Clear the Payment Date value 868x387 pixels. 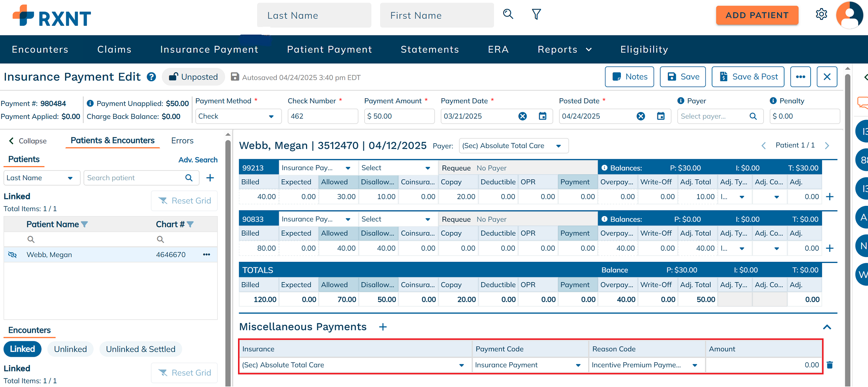[522, 116]
